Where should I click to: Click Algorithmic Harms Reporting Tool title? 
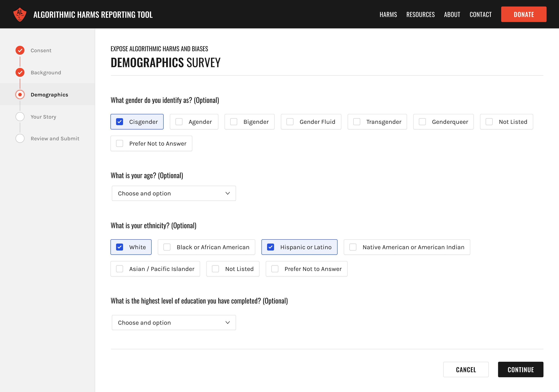pos(93,15)
